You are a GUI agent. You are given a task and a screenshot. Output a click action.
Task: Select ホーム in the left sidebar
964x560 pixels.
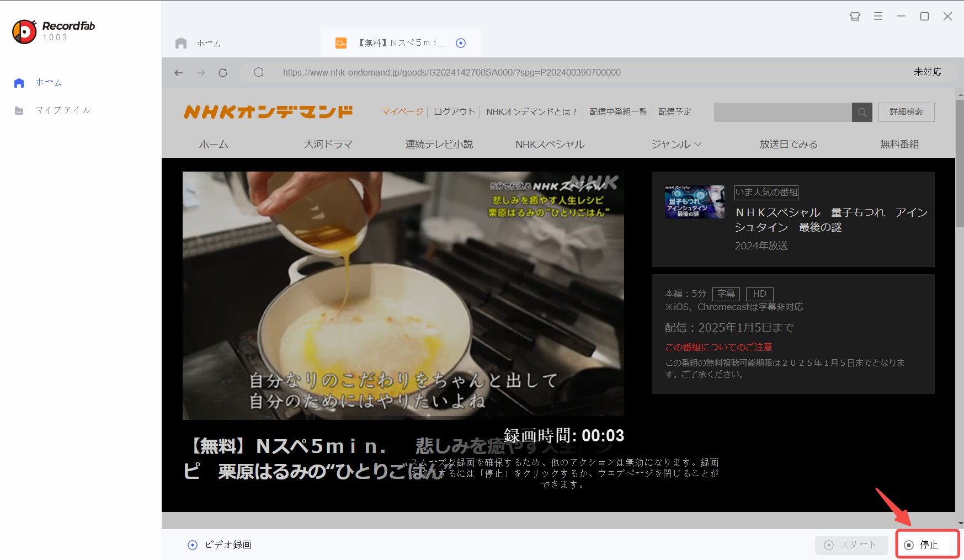tap(49, 83)
